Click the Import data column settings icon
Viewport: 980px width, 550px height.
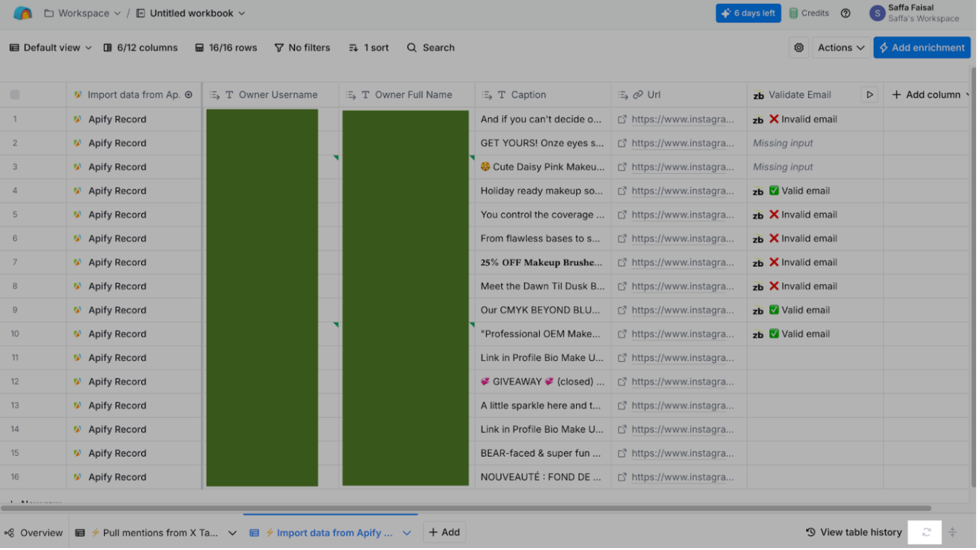click(190, 95)
